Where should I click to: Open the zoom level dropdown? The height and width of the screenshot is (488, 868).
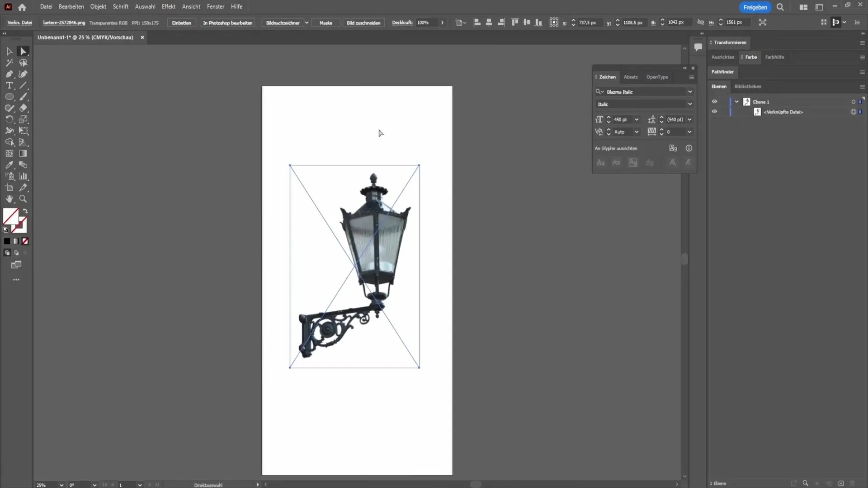click(x=61, y=485)
